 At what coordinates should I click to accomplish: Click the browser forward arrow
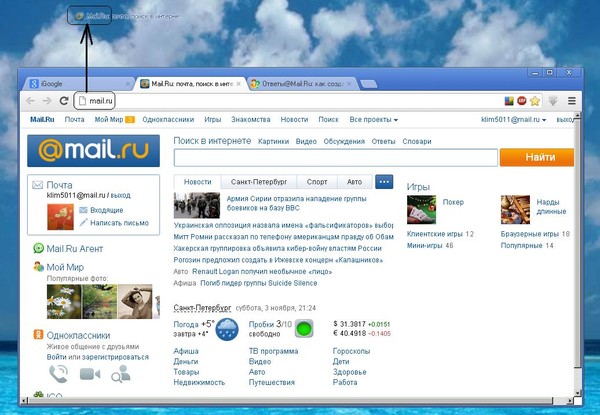(x=47, y=101)
